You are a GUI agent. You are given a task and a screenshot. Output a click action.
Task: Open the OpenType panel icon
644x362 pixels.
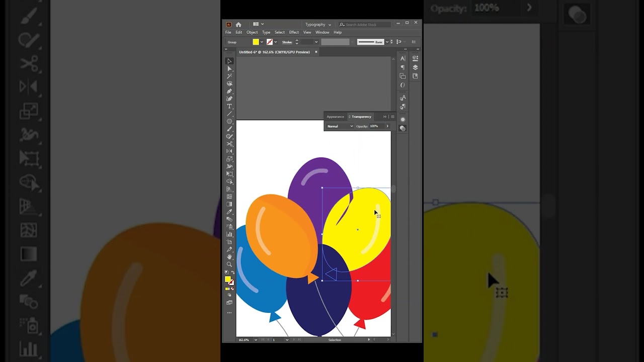pyautogui.click(x=403, y=85)
